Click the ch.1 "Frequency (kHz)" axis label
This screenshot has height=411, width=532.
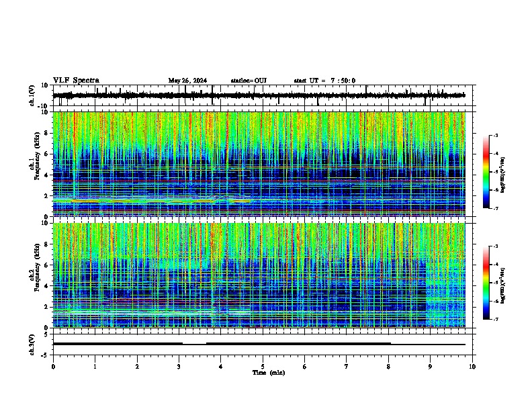tap(37, 156)
